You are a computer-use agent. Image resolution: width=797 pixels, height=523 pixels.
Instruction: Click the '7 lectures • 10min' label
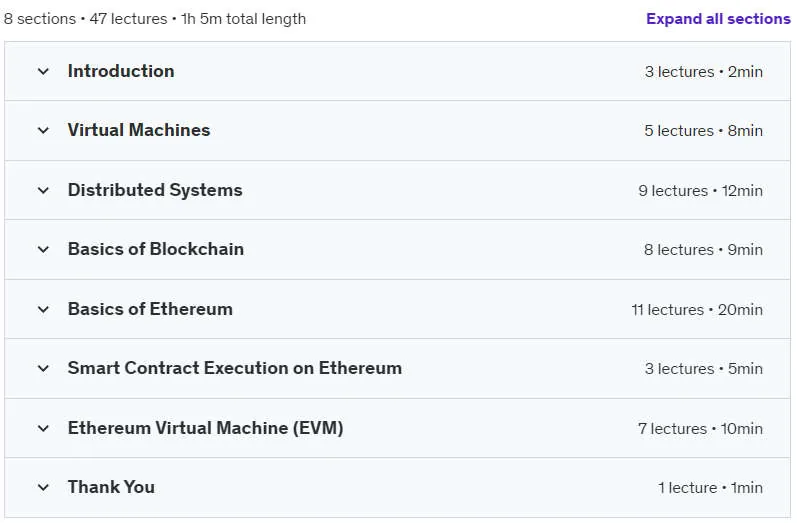click(700, 428)
